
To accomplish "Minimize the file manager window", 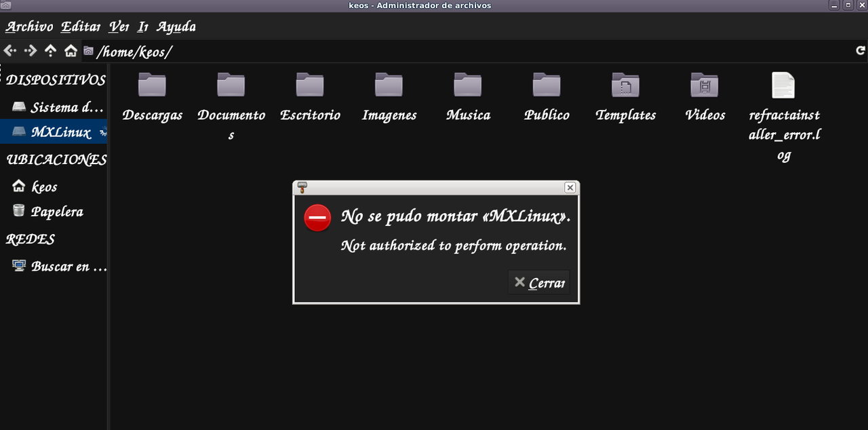I will (835, 5).
